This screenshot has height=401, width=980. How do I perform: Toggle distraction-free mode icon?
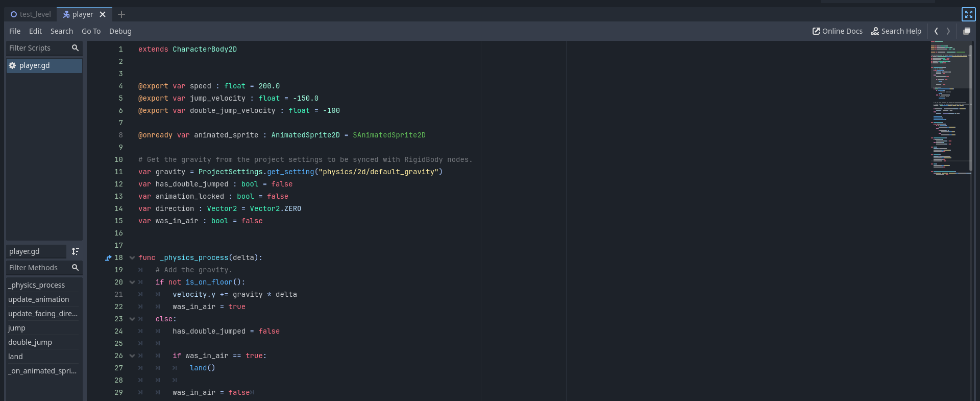click(x=968, y=14)
